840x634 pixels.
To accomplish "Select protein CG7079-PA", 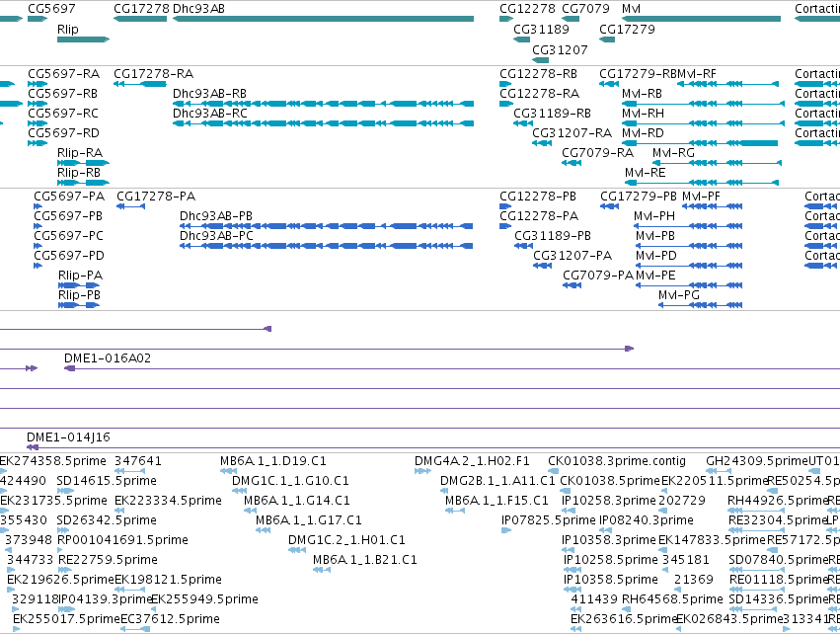I will click(573, 285).
